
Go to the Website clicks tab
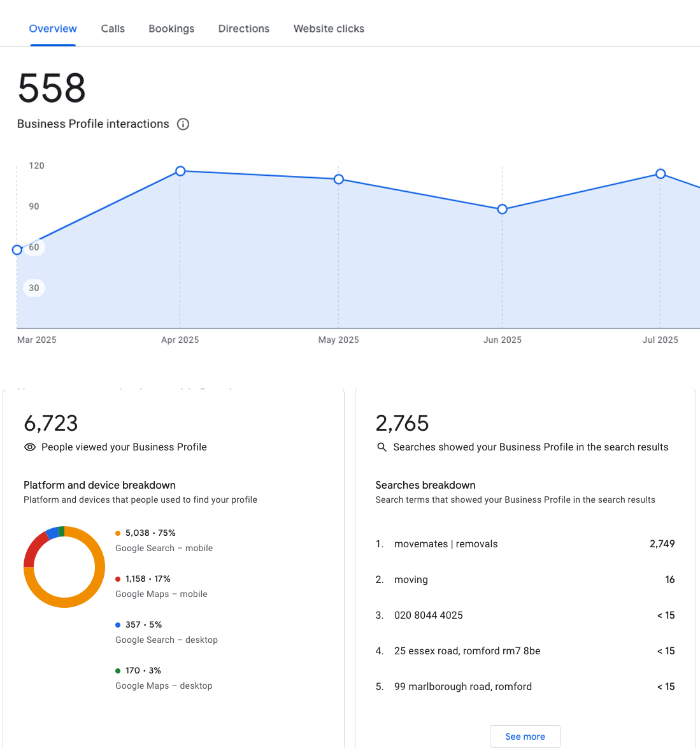point(329,29)
